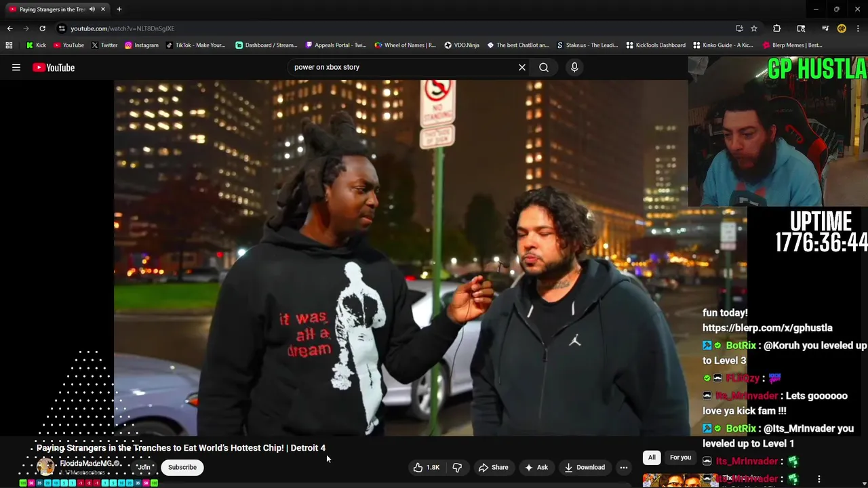Clear the search box text

click(522, 67)
